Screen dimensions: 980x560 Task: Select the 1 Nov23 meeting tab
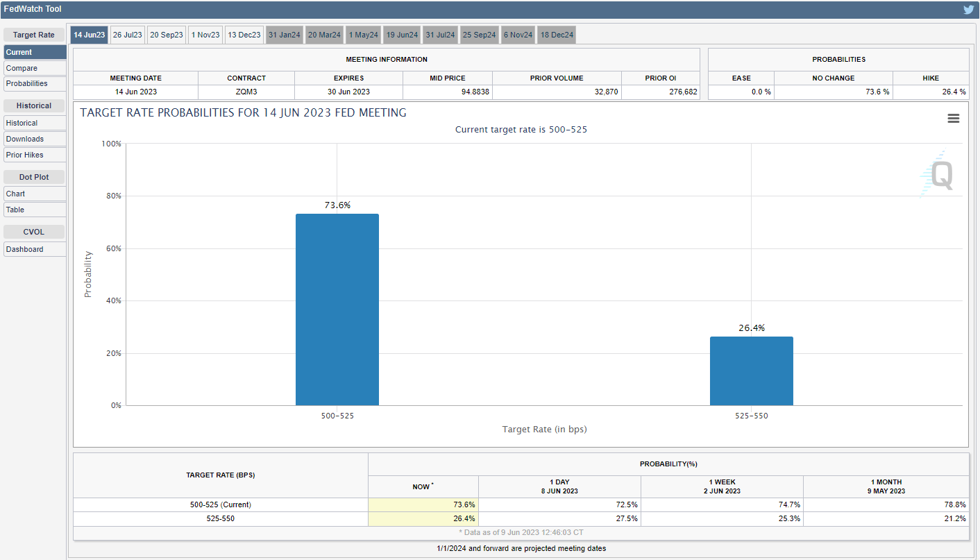click(205, 35)
